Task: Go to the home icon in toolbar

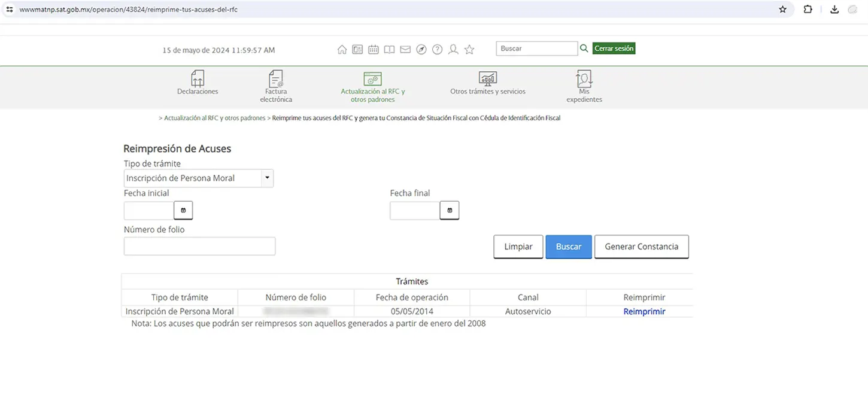Action: click(x=342, y=50)
